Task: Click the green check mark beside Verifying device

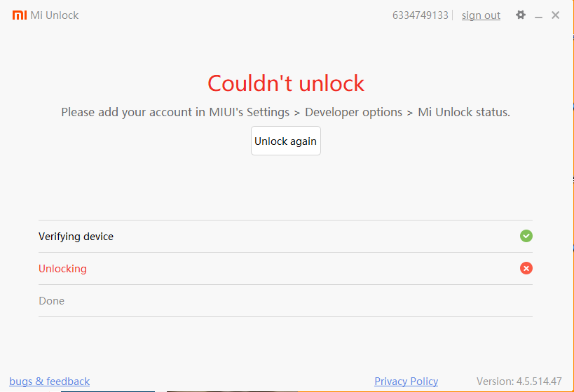Action: [526, 236]
